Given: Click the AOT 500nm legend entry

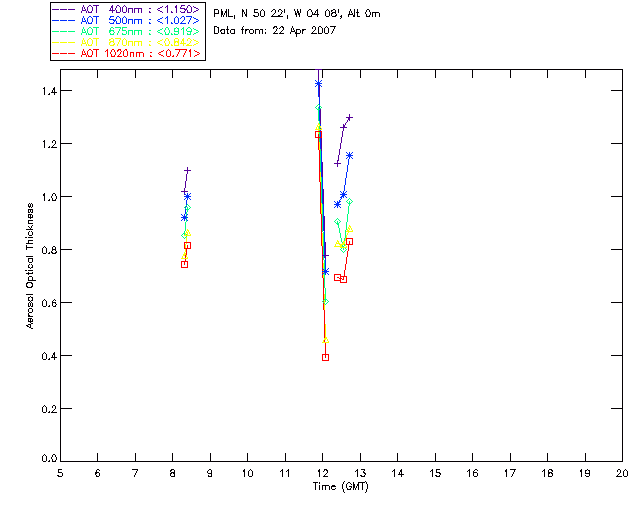Looking at the screenshot, I should click(x=126, y=20).
